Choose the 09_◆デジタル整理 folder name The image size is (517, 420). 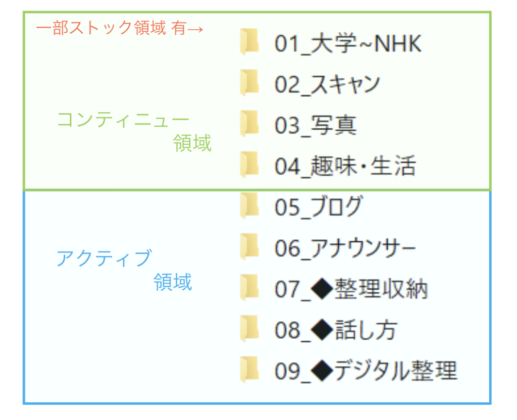point(366,371)
